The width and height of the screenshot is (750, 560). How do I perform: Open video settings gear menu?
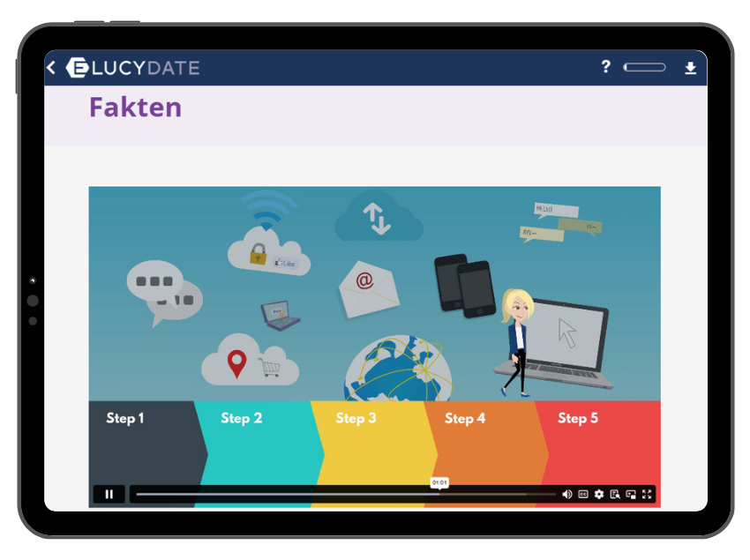pos(599,495)
